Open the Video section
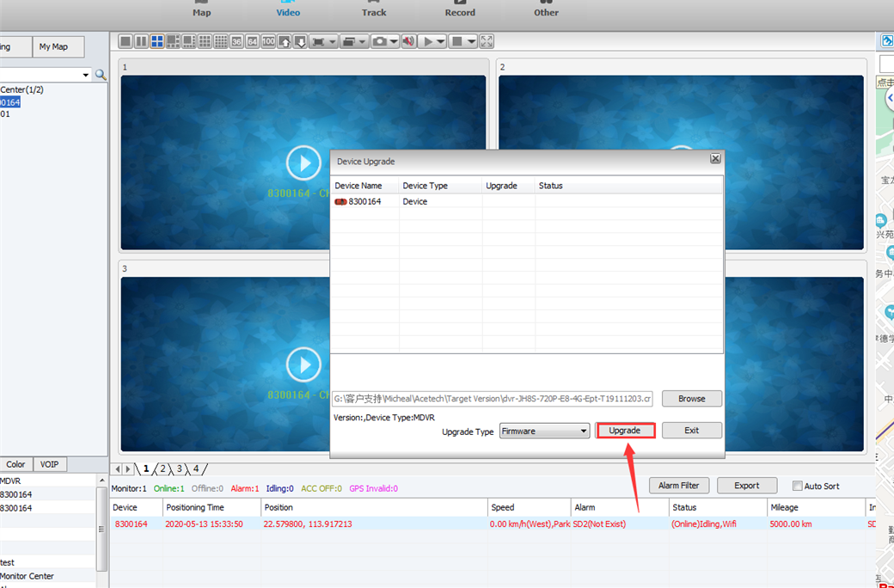This screenshot has height=588, width=894. [x=288, y=9]
